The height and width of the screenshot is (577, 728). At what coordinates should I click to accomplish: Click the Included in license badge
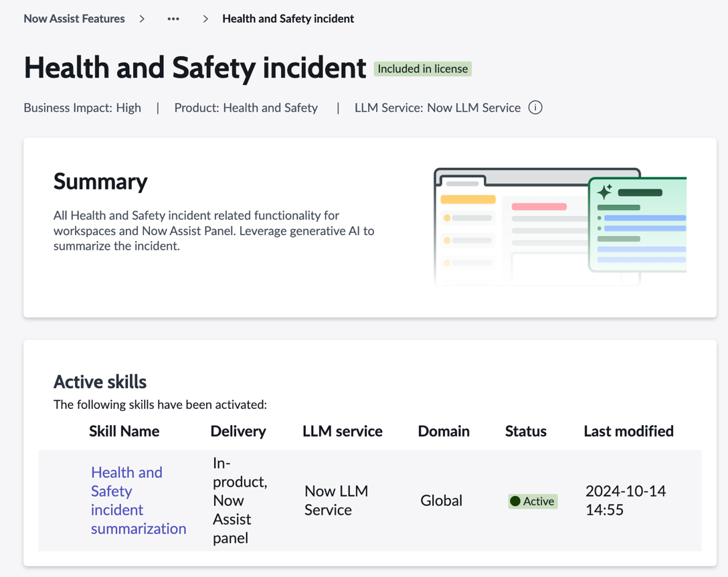(x=422, y=69)
